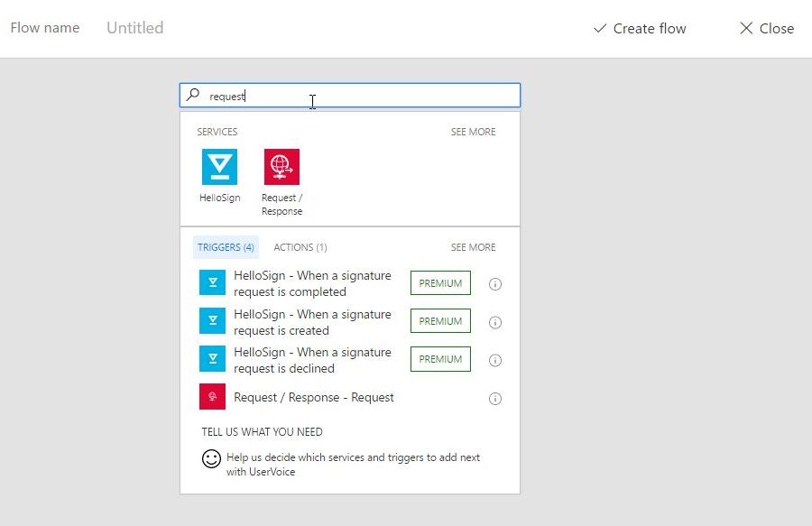Expand triggers list with See More
812x526 pixels.
pos(473,247)
